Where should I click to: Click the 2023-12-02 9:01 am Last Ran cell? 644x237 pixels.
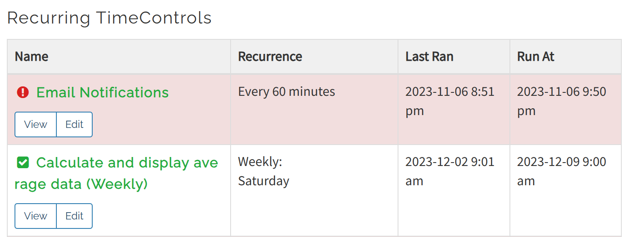pos(450,172)
